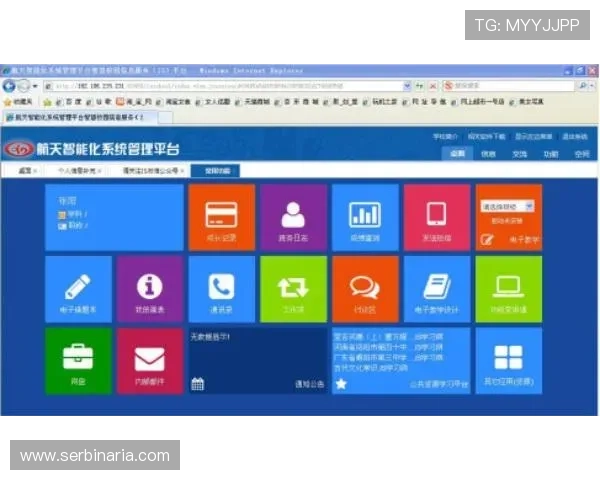Click the 显示左边菜单 header link
Image resolution: width=600 pixels, height=480 pixels.
pyautogui.click(x=533, y=136)
